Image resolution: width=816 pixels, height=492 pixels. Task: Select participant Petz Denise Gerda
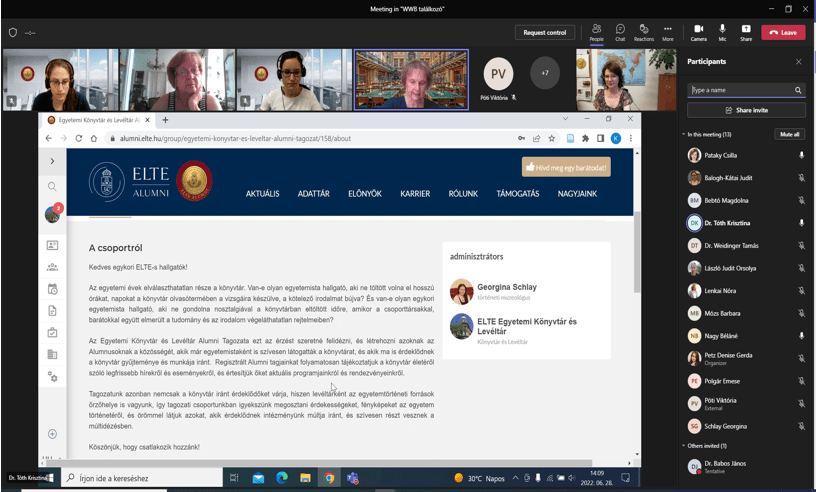pyautogui.click(x=746, y=358)
